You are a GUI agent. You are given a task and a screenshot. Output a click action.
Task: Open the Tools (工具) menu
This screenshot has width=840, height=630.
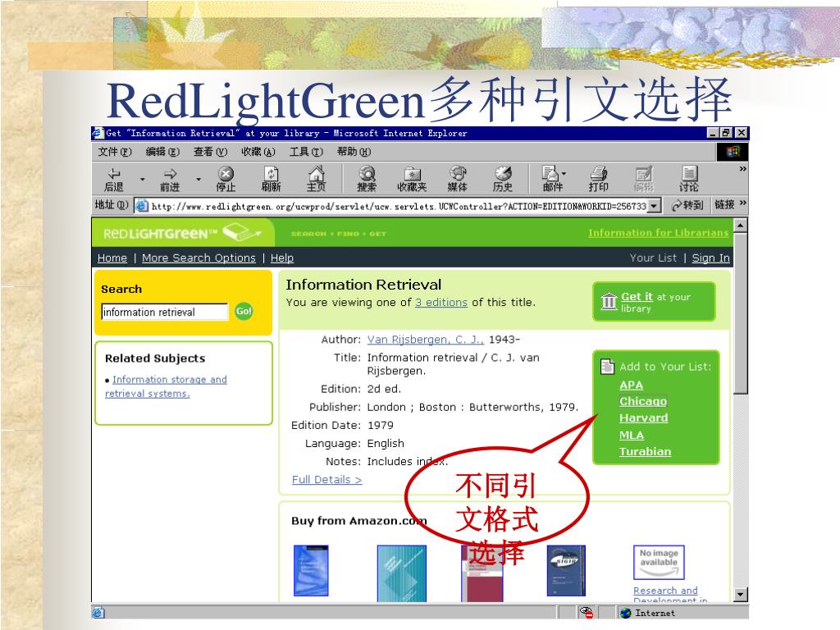tap(306, 152)
